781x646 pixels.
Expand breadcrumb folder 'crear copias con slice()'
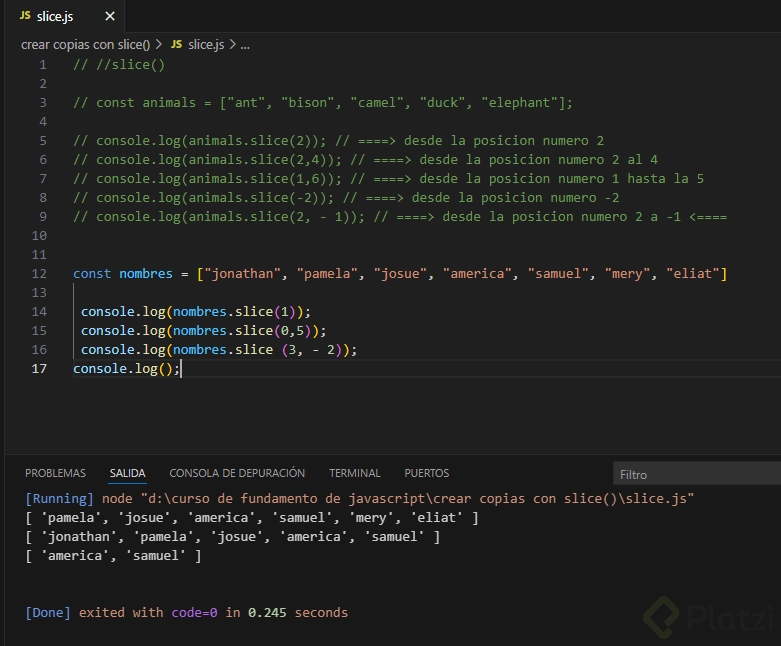pos(85,45)
